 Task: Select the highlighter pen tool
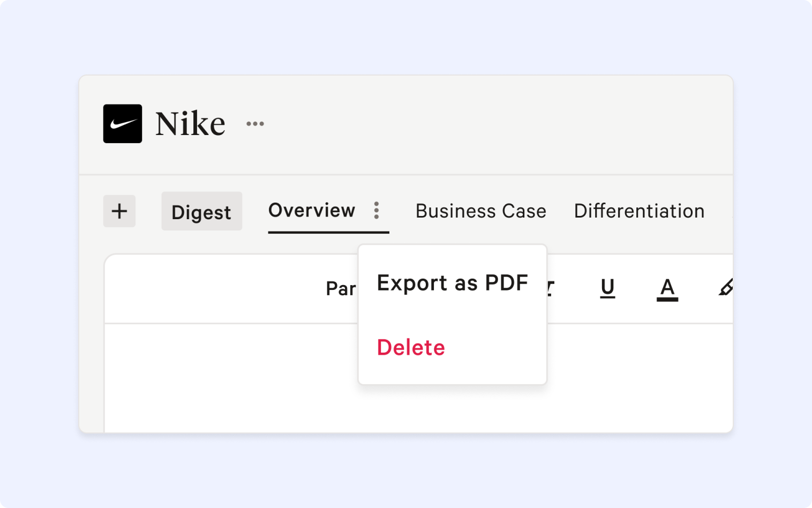[726, 288]
